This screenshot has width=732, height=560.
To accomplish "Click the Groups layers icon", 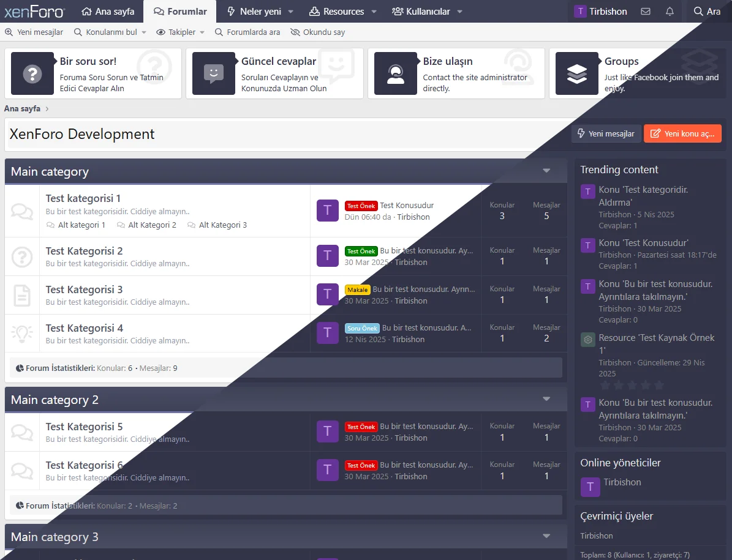I will click(x=576, y=73).
